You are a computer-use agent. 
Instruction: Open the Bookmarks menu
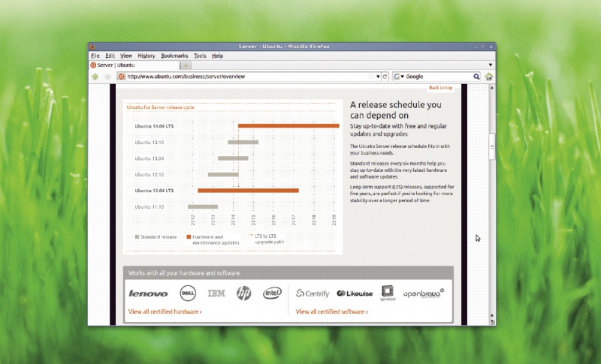pyautogui.click(x=174, y=56)
